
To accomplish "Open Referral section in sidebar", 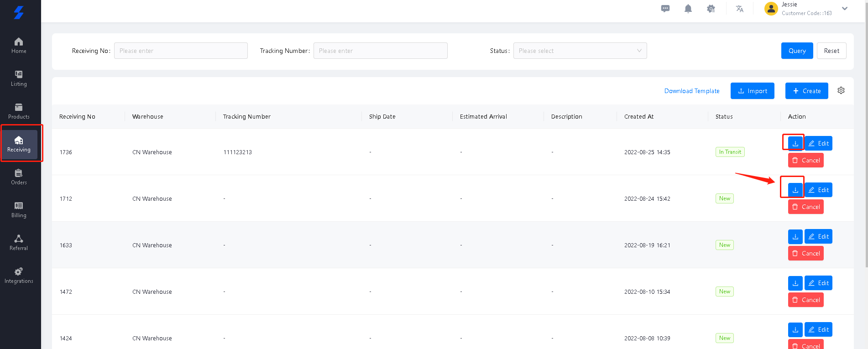I will point(19,243).
